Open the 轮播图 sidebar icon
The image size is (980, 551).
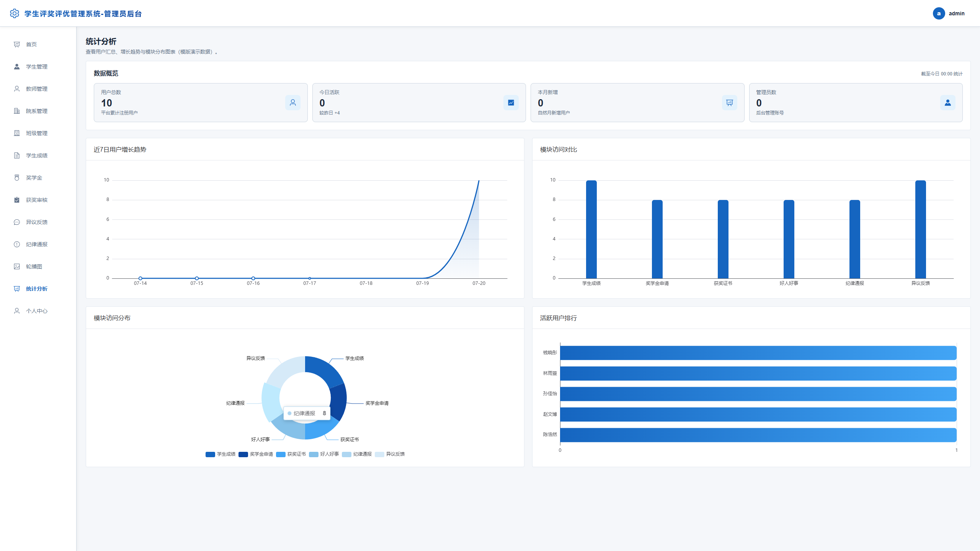tap(17, 267)
